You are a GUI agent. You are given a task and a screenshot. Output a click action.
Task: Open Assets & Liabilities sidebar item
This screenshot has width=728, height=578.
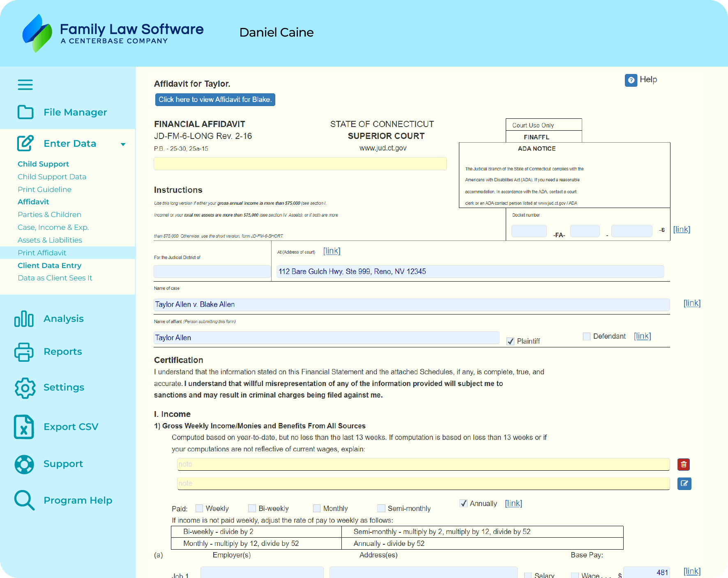(x=50, y=240)
